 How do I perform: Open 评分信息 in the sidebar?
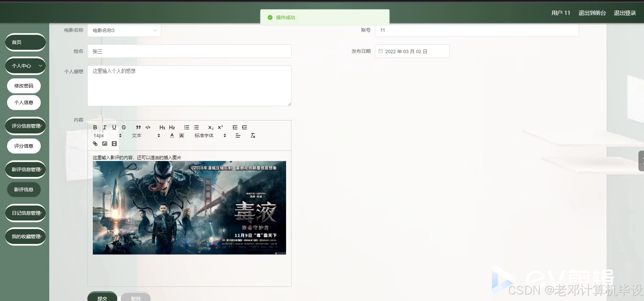point(24,146)
